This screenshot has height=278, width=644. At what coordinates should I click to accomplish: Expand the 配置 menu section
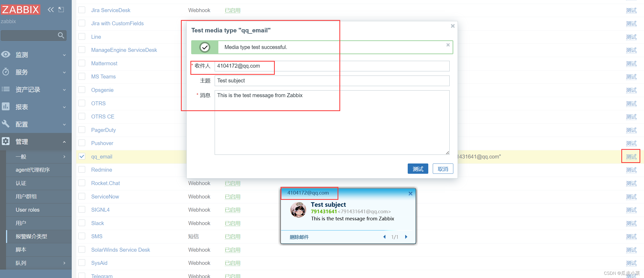64,124
